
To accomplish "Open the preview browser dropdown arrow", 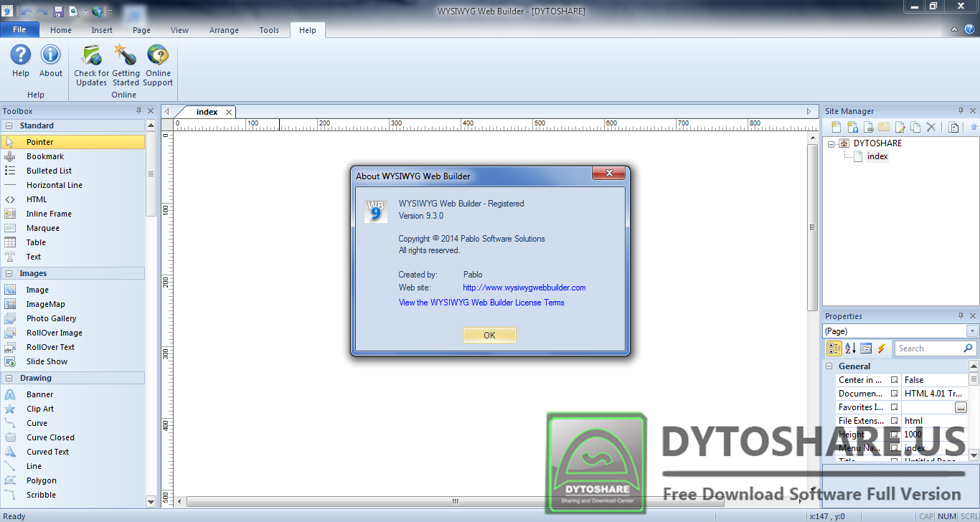I will pyautogui.click(x=85, y=11).
